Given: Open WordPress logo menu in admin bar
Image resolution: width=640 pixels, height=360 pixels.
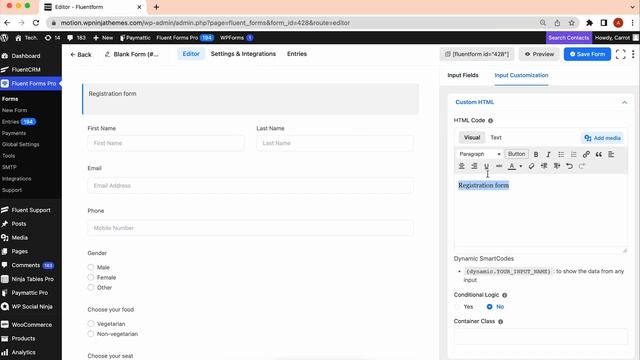Looking at the screenshot, I should click(4, 38).
